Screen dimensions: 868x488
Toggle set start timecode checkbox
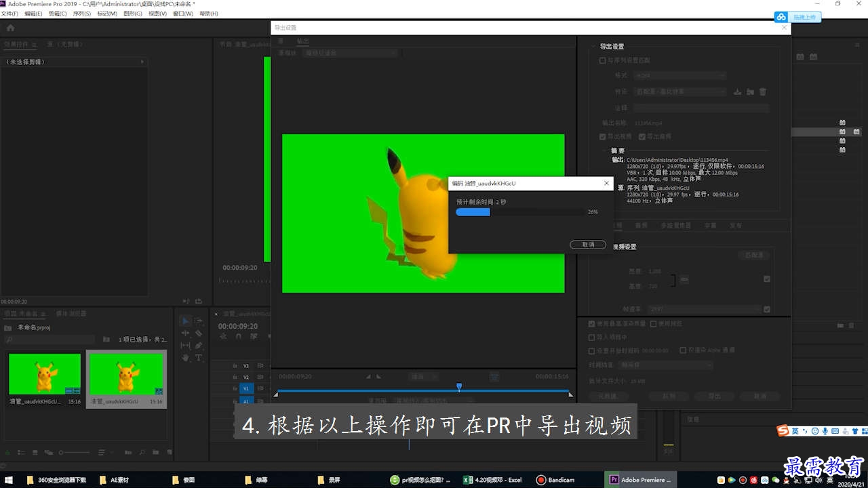click(x=592, y=350)
